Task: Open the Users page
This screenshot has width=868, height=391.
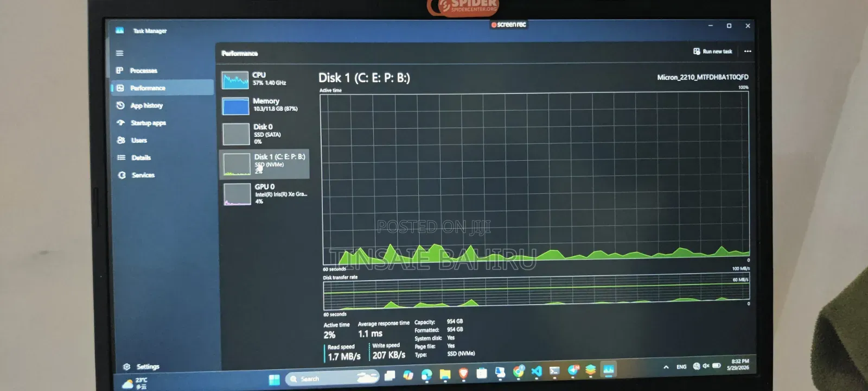Action: point(132,140)
